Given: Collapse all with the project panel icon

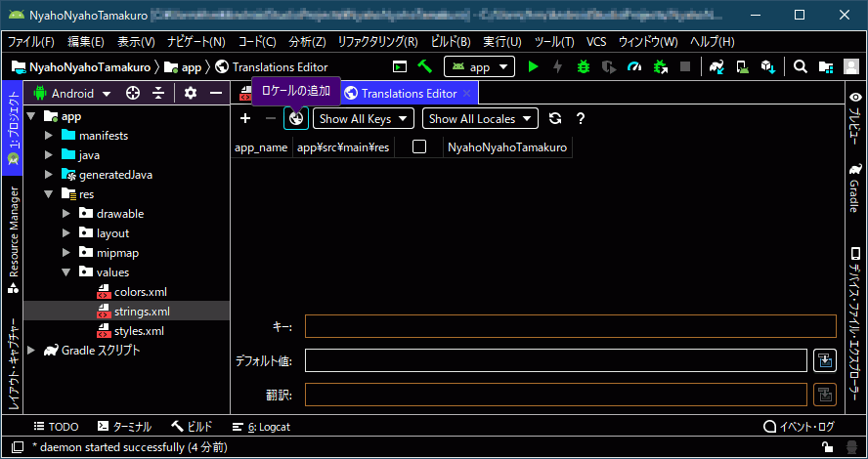Looking at the screenshot, I should coord(158,94).
